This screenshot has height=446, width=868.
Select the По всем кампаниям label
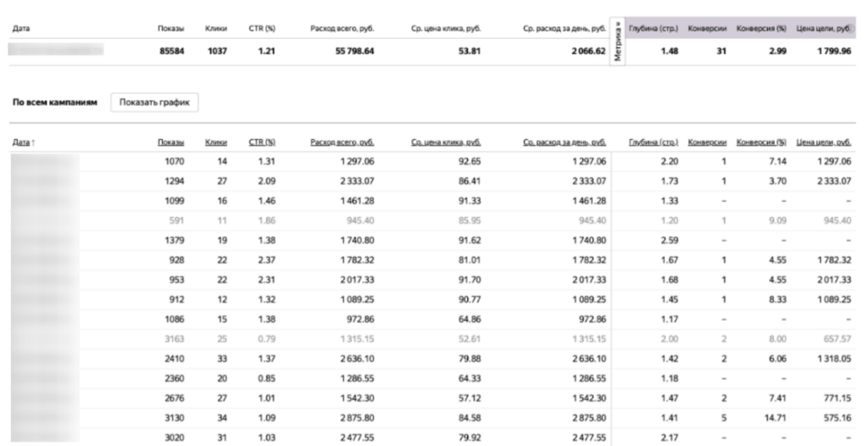click(56, 103)
